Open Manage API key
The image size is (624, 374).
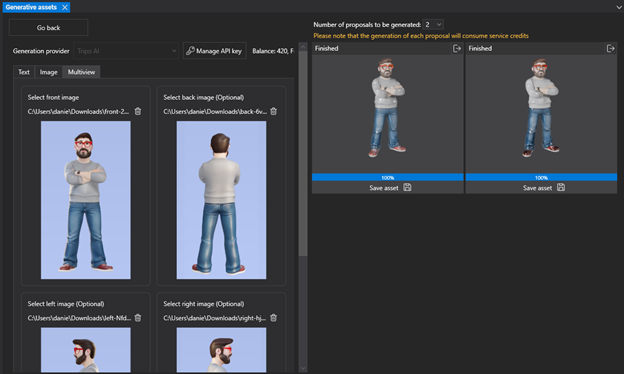pyautogui.click(x=214, y=51)
